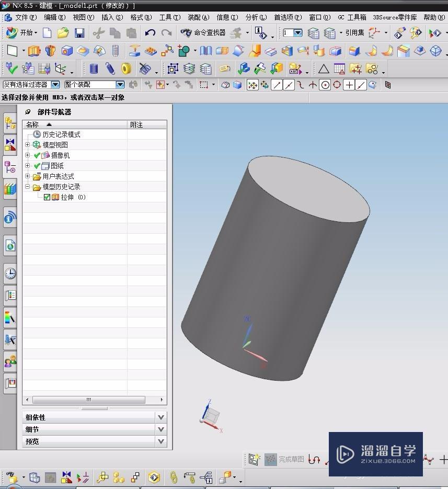The height and width of the screenshot is (489, 448).
Task: Toggle the arc center snap option
Action: tap(325, 85)
